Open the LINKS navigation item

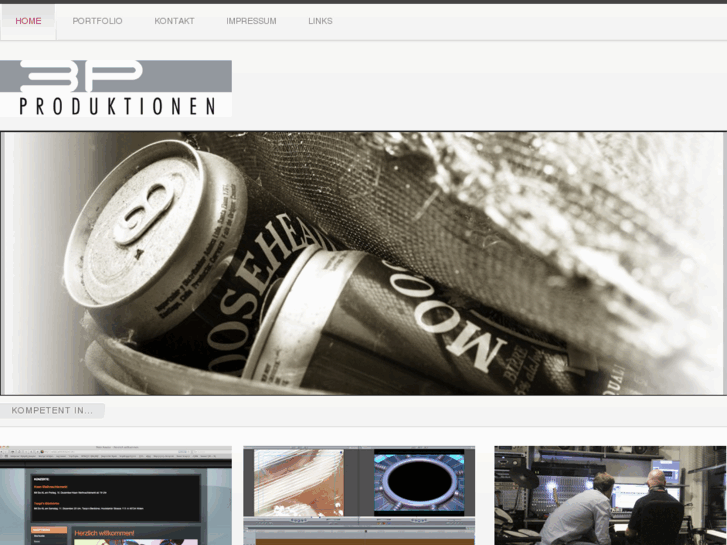click(320, 21)
